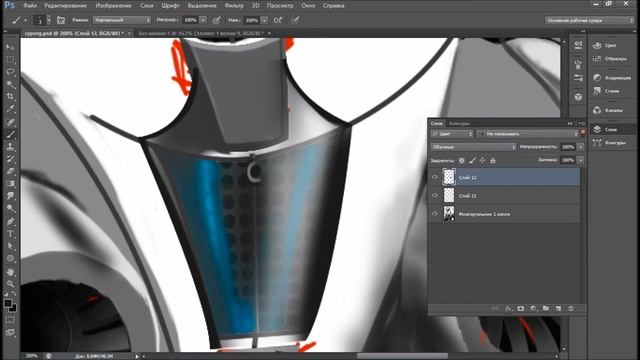
Task: Add a layer mask icon
Action: pyautogui.click(x=521, y=309)
